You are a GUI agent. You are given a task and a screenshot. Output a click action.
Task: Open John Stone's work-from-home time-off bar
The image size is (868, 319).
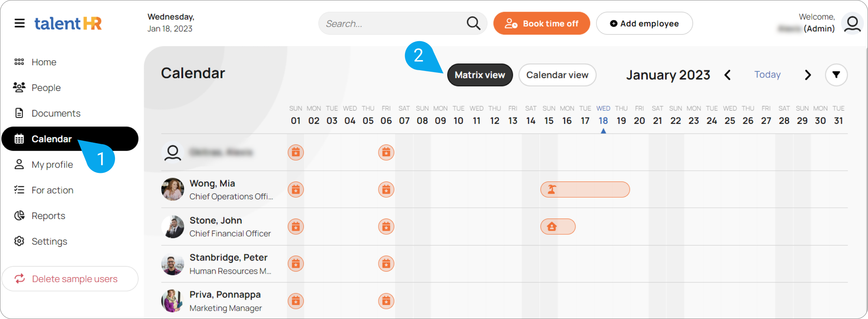(x=558, y=227)
